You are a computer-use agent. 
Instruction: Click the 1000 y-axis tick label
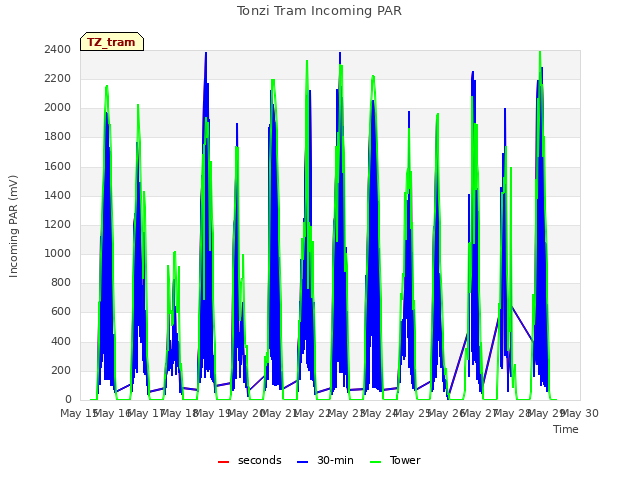tap(58, 253)
